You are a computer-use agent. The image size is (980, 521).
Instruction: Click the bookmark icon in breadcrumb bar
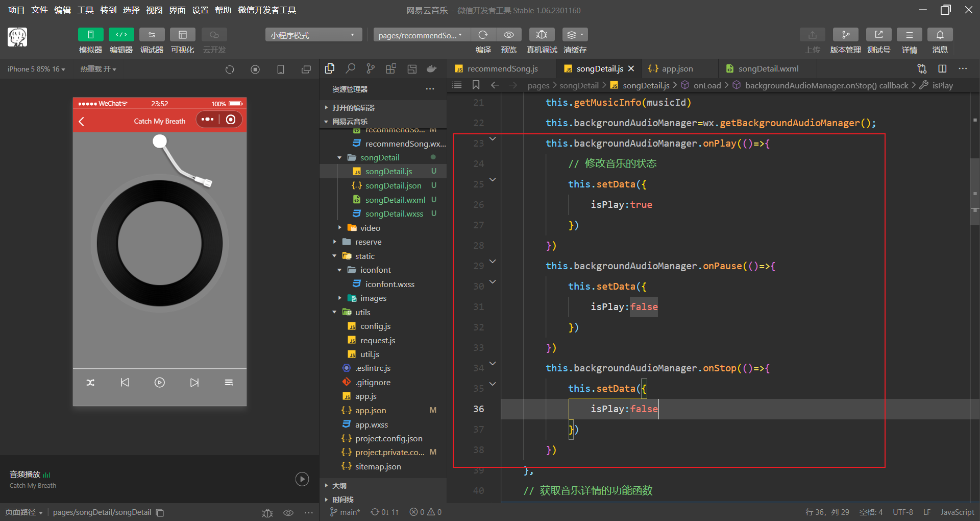point(476,85)
